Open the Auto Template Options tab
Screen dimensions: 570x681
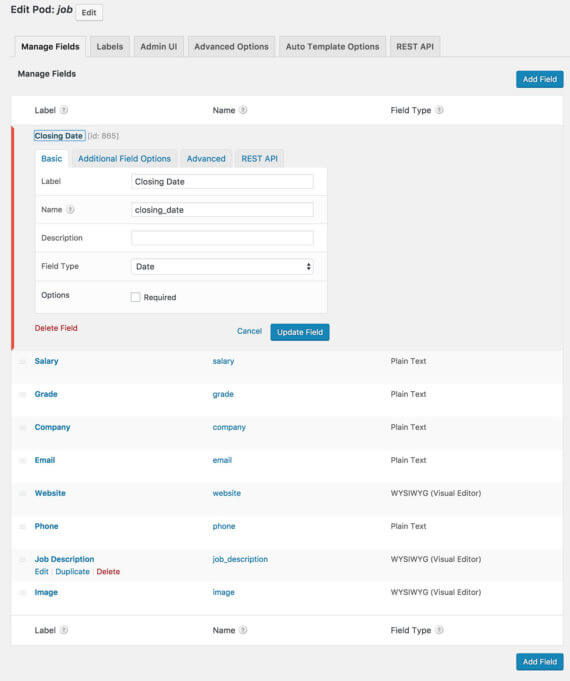pyautogui.click(x=332, y=46)
